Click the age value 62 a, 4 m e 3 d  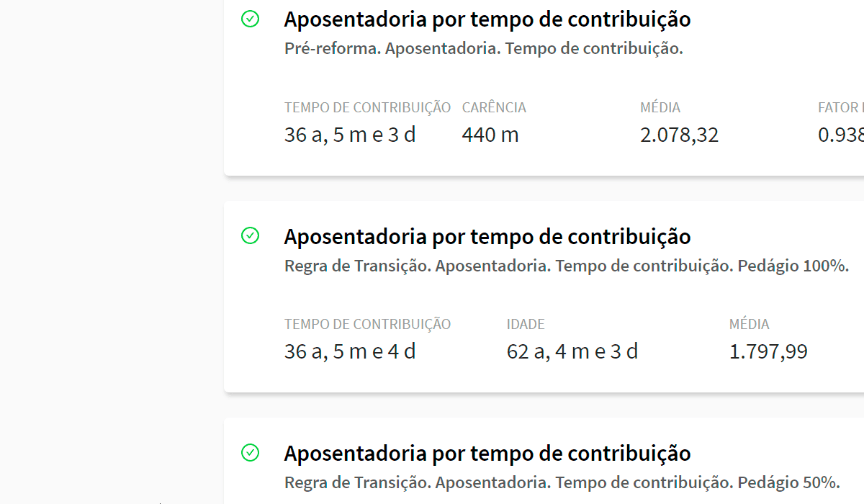point(572,351)
